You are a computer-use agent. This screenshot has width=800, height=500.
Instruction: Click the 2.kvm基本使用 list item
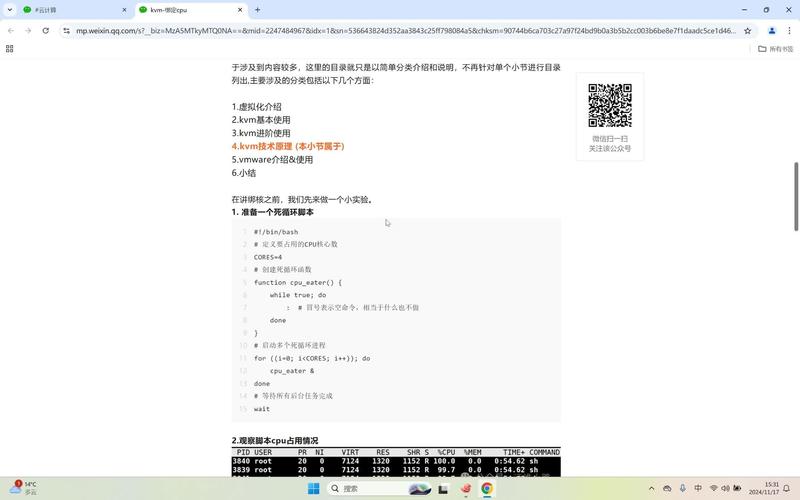point(261,120)
